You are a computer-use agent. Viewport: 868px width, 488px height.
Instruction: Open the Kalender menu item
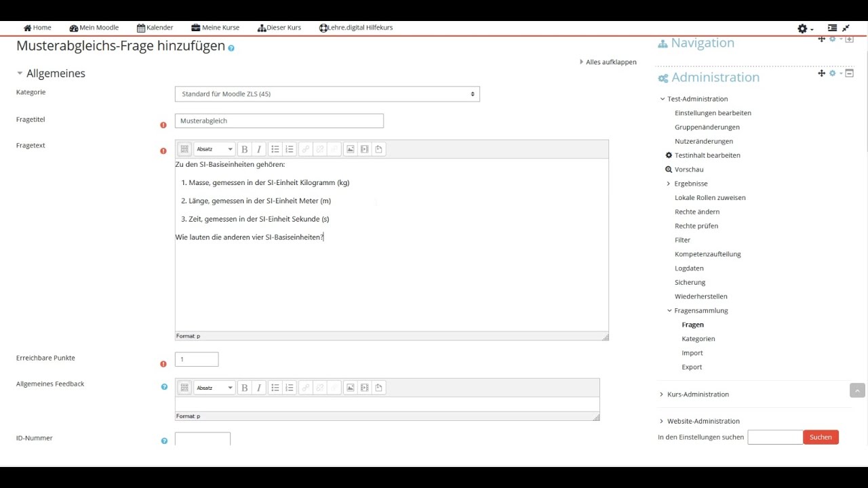155,28
